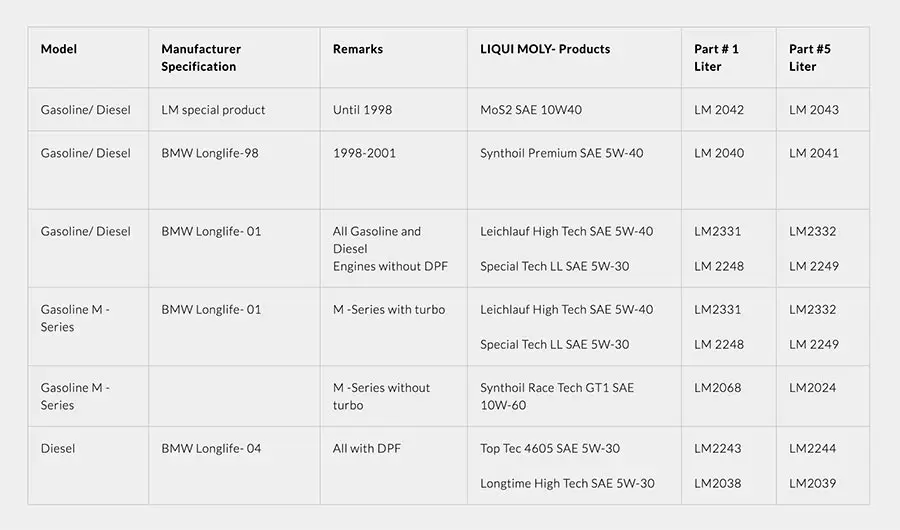Click "Synthoil Premium SAE 5W-40" product
The image size is (900, 530).
point(562,153)
